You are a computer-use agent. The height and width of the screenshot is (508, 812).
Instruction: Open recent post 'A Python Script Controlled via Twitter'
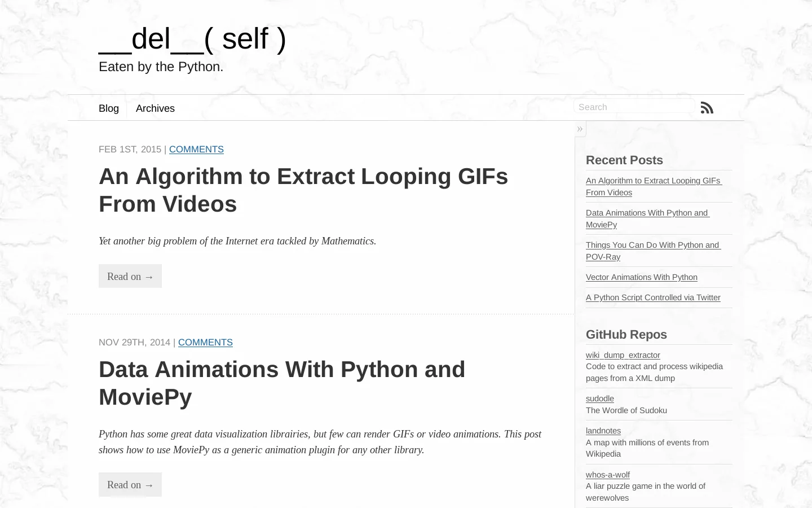[x=653, y=297]
